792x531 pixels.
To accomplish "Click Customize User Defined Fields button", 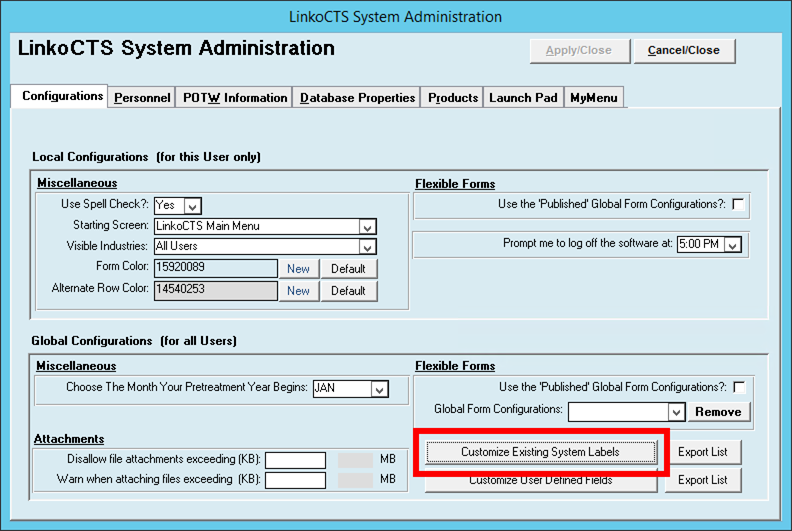I will click(x=540, y=482).
